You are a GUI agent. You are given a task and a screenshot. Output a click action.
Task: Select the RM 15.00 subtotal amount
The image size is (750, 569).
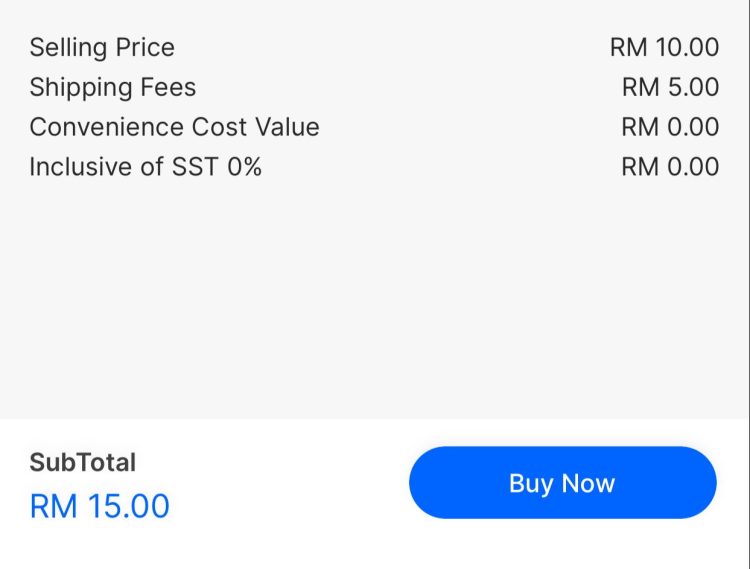coord(100,506)
